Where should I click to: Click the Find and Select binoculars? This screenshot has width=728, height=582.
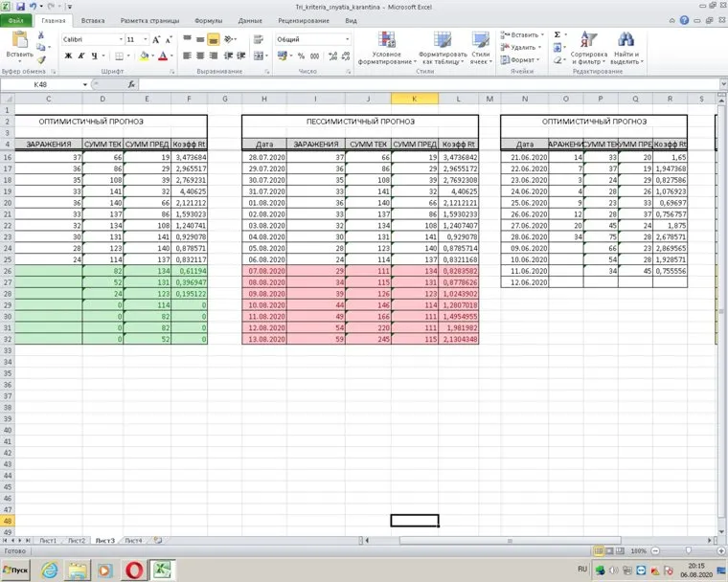(626, 47)
